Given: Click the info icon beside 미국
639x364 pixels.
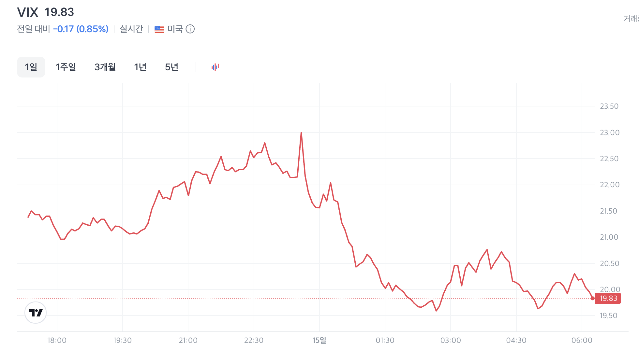Looking at the screenshot, I should pyautogui.click(x=190, y=29).
